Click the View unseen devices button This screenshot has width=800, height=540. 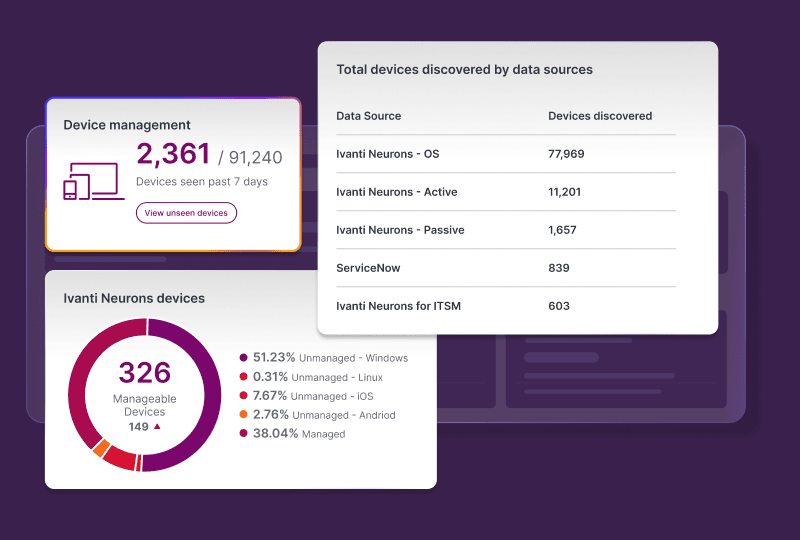(186, 213)
